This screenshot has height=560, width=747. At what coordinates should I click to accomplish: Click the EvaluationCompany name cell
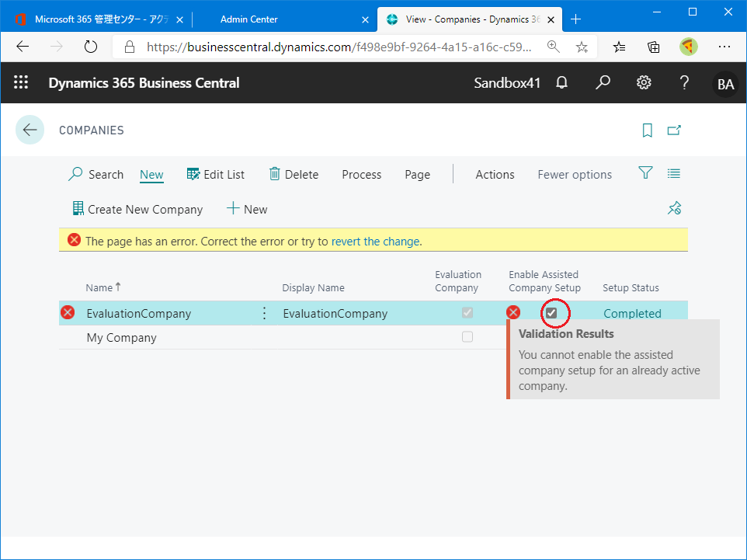pyautogui.click(x=139, y=314)
